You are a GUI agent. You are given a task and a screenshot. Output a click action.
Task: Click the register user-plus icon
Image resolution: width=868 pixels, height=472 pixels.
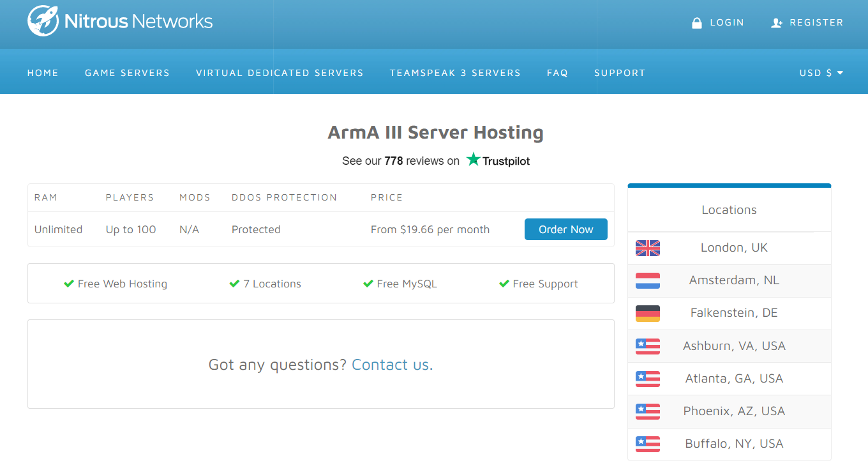pyautogui.click(x=777, y=23)
